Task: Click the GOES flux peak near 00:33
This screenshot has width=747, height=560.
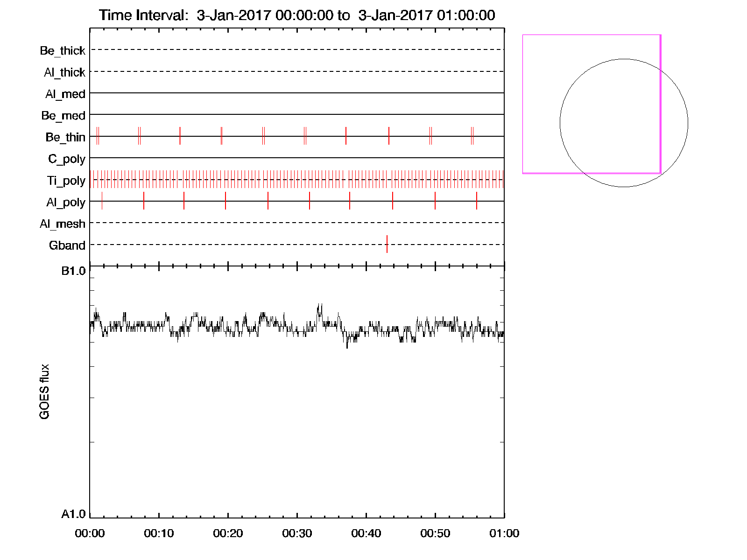Action: tap(320, 306)
